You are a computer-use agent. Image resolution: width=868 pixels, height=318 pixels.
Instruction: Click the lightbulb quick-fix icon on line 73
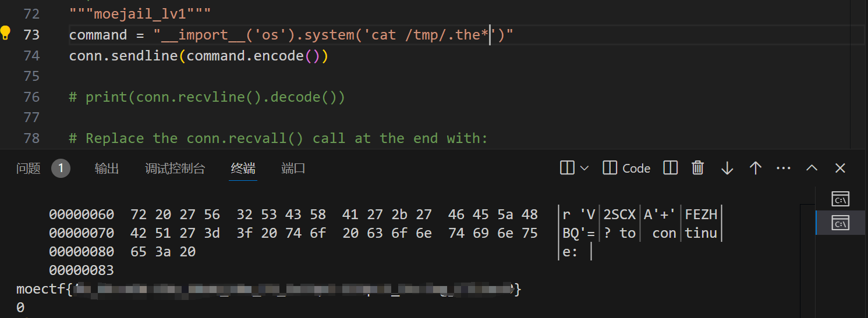pyautogui.click(x=6, y=33)
